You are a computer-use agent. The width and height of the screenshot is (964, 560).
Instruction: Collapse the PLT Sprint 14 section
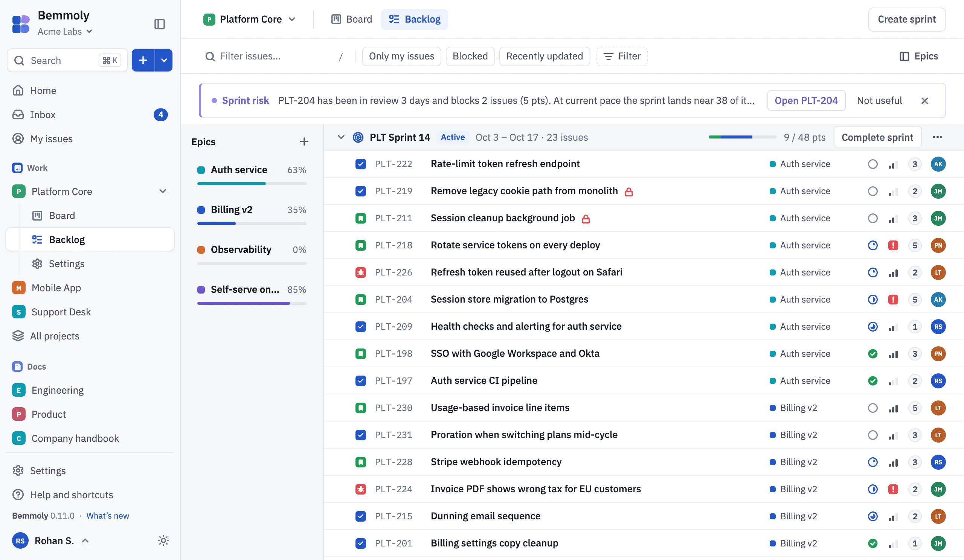(x=341, y=137)
